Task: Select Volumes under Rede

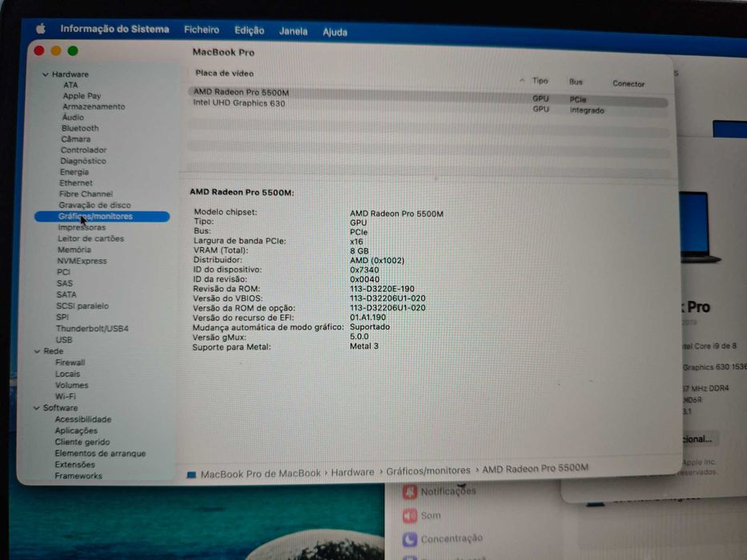Action: pos(71,386)
